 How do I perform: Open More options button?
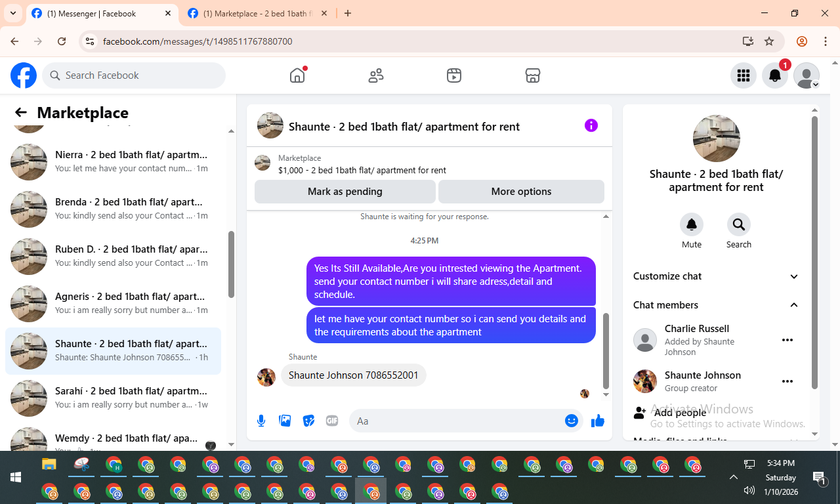(521, 192)
